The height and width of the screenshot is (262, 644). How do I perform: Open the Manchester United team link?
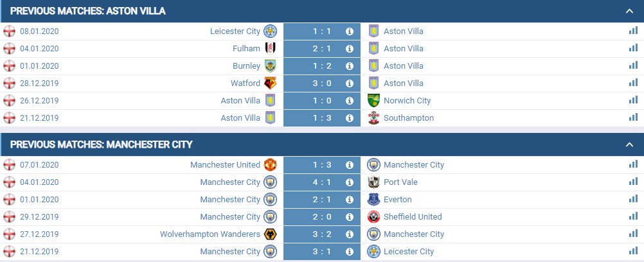pos(225,164)
